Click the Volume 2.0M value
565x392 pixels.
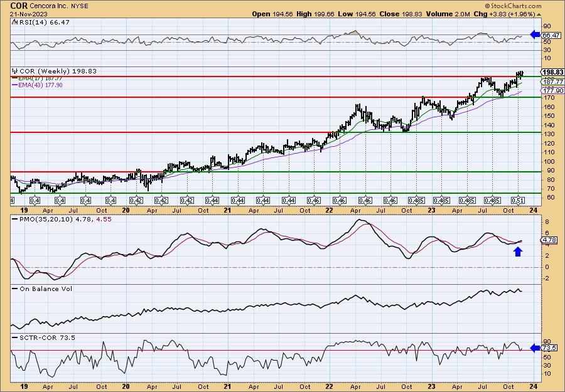coord(448,14)
